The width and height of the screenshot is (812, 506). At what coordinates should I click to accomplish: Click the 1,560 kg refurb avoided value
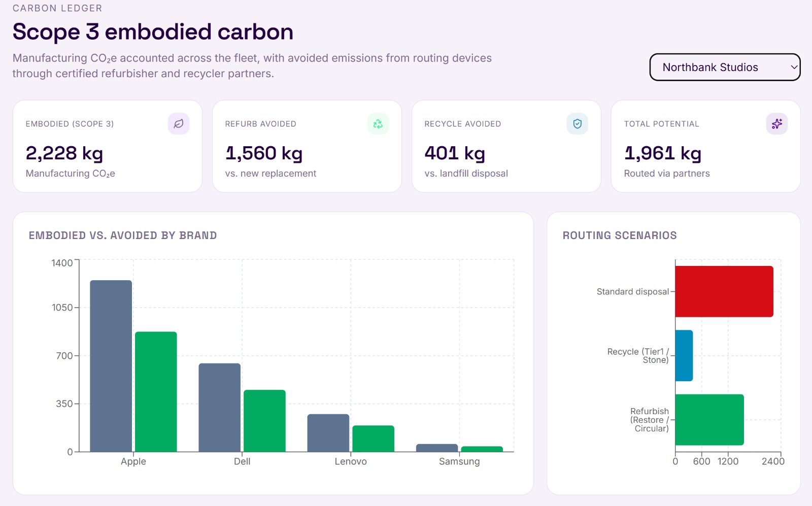pos(264,153)
